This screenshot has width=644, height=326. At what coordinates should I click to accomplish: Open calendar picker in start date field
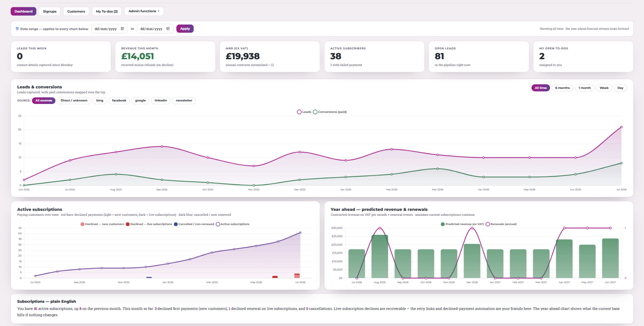[x=122, y=29]
